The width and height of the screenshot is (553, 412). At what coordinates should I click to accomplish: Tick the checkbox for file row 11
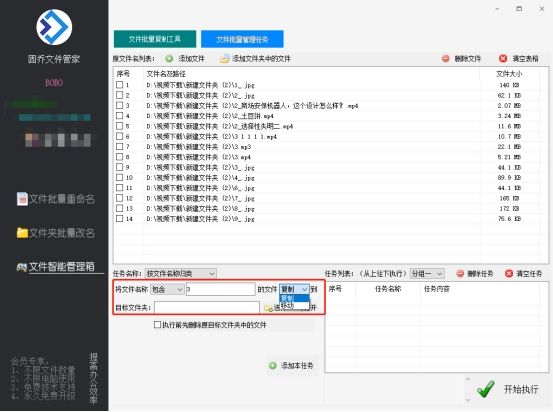[120, 188]
